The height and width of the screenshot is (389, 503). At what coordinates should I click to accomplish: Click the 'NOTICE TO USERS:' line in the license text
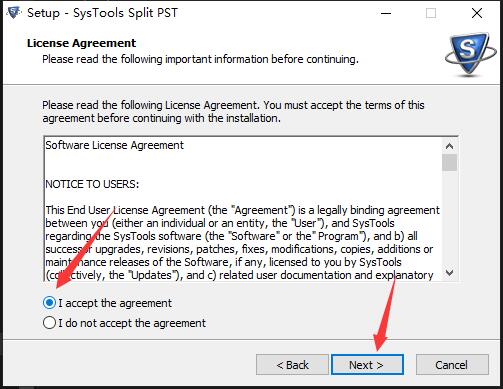(92, 184)
